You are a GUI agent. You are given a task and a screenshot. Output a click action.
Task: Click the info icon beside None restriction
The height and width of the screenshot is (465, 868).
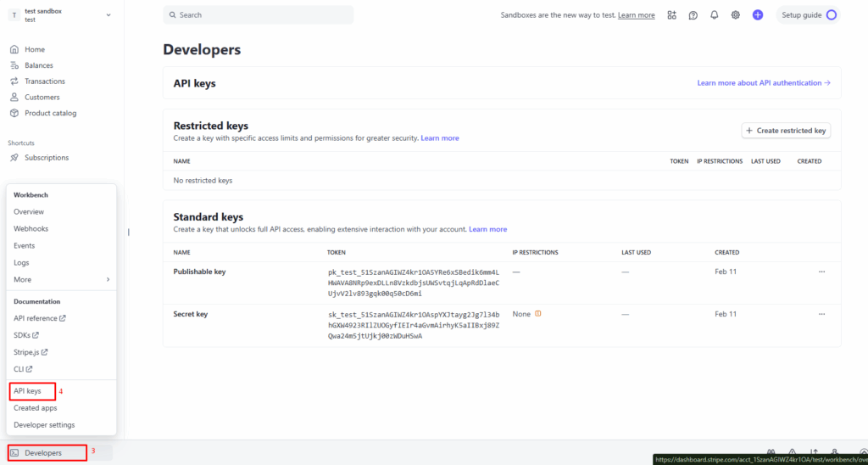click(x=538, y=314)
